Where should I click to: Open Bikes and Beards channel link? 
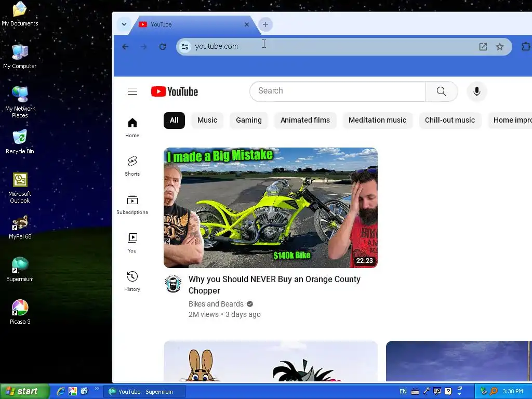(216, 304)
